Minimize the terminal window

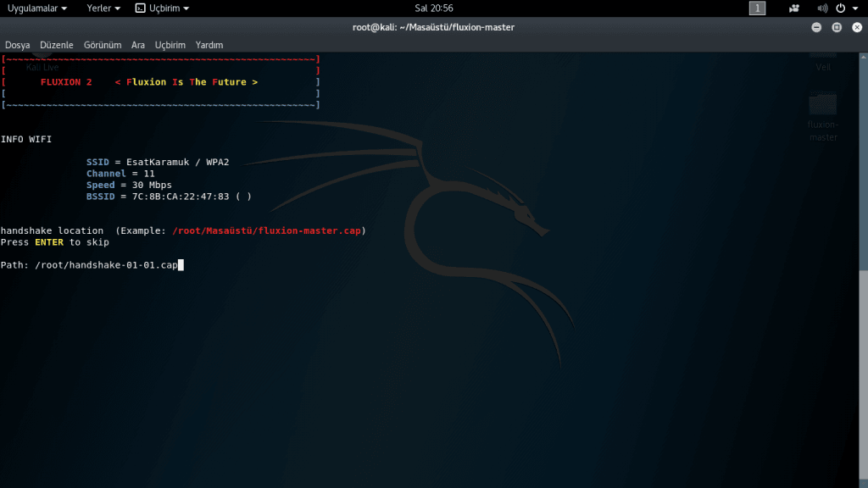[816, 27]
